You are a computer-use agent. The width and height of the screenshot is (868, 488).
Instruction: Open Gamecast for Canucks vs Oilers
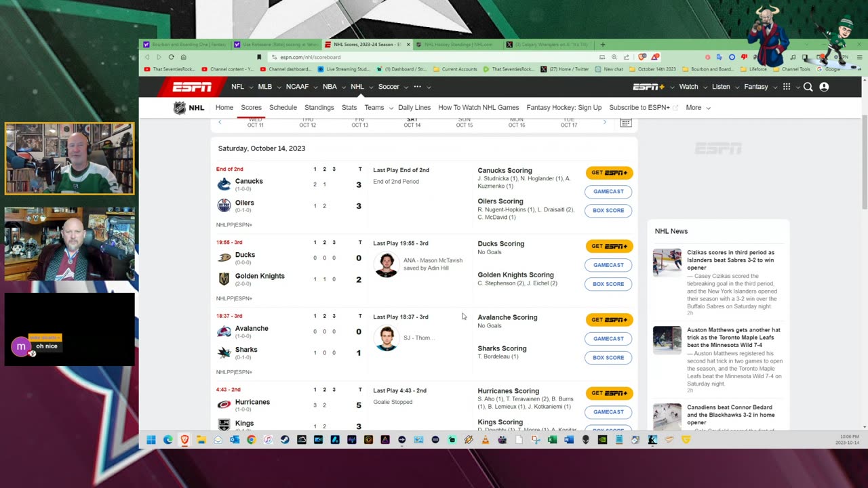point(608,192)
